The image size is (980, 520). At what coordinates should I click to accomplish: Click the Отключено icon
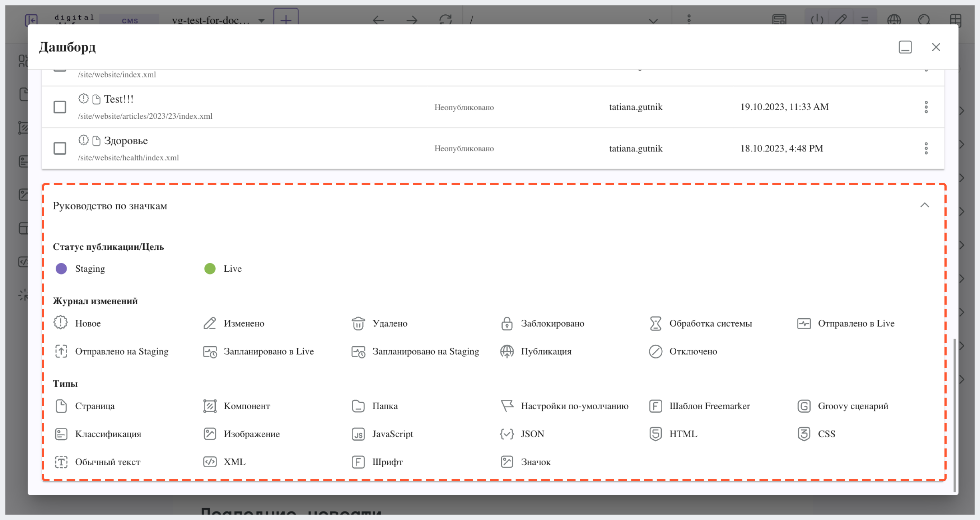pos(655,351)
